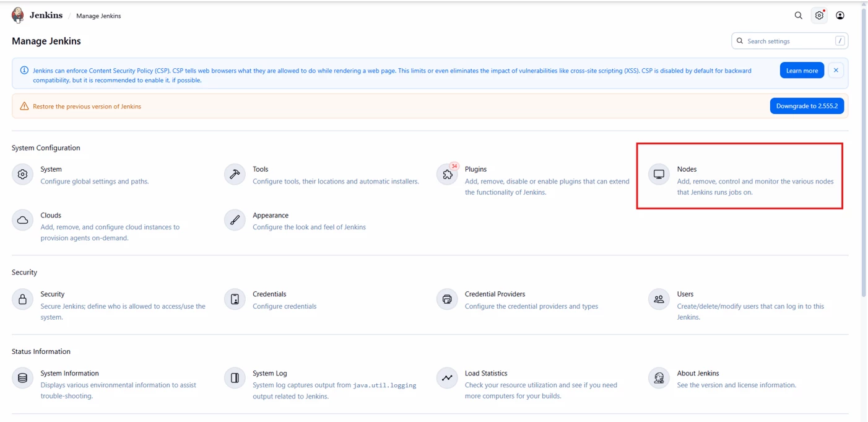Click the orange warning triangle icon

[24, 106]
